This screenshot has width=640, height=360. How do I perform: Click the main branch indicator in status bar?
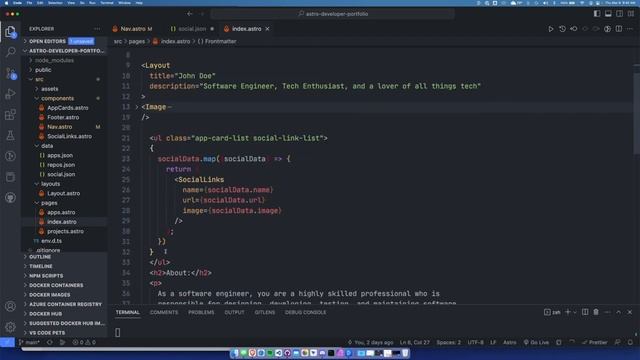(29, 342)
